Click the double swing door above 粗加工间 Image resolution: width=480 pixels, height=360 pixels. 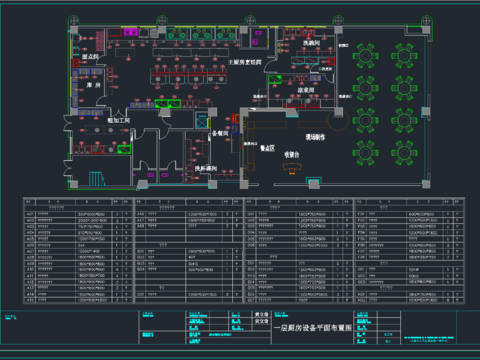118,112
